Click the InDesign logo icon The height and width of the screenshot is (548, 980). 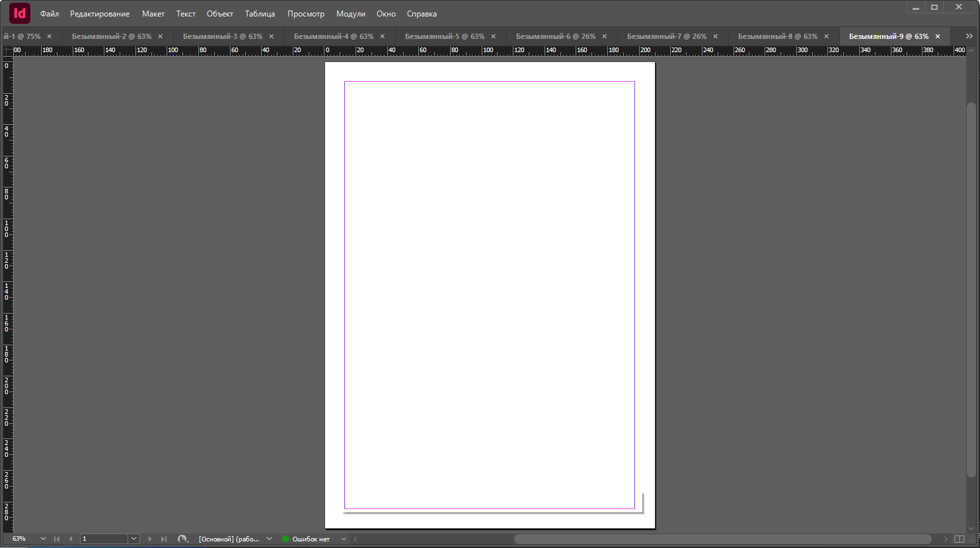(x=20, y=13)
